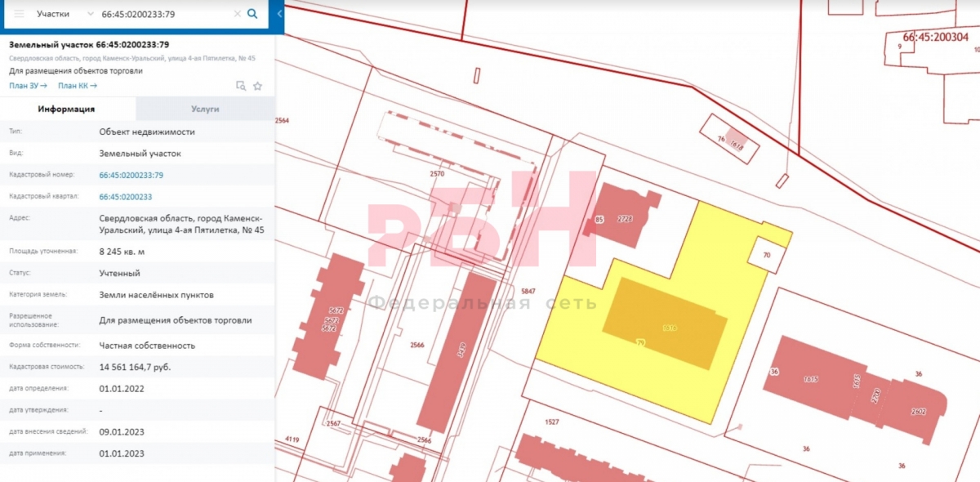Click parcel 70 on the map
This screenshot has height=482, width=980.
click(x=767, y=255)
